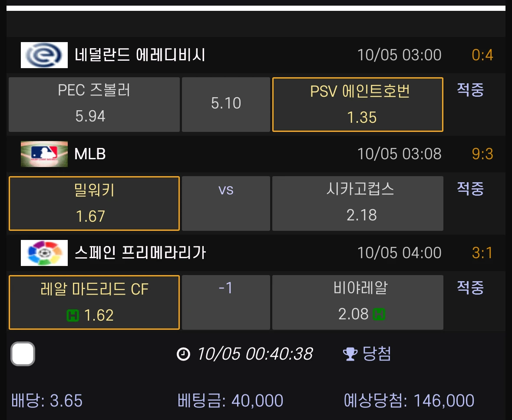Click the Netherlands Eredivisie league logo
This screenshot has width=512, height=420.
(44, 55)
